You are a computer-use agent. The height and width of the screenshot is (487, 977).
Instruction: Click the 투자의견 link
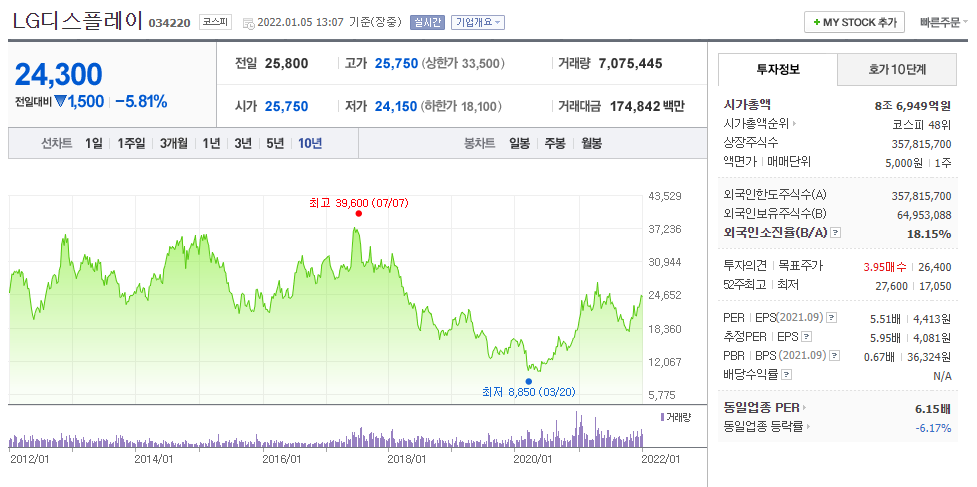pyautogui.click(x=745, y=267)
